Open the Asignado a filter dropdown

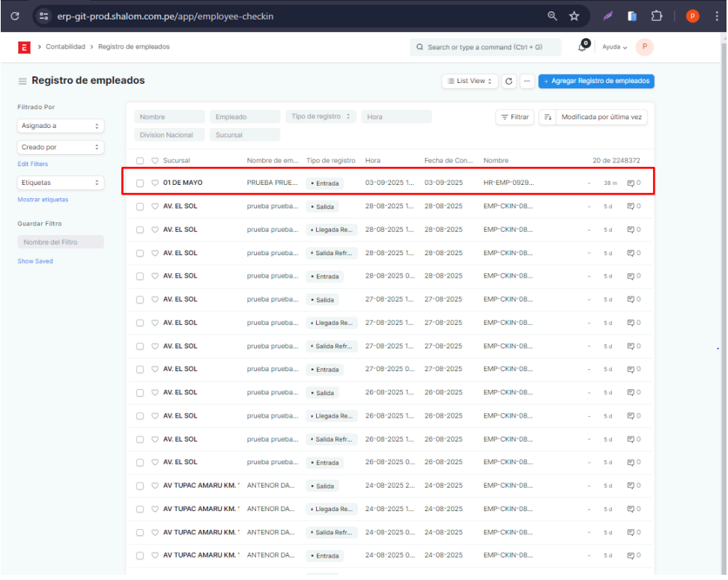(61, 126)
